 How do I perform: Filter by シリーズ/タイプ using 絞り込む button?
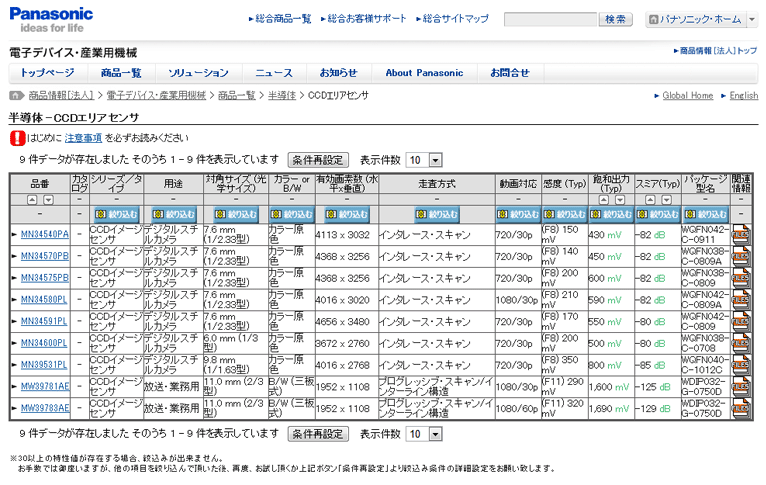point(116,214)
